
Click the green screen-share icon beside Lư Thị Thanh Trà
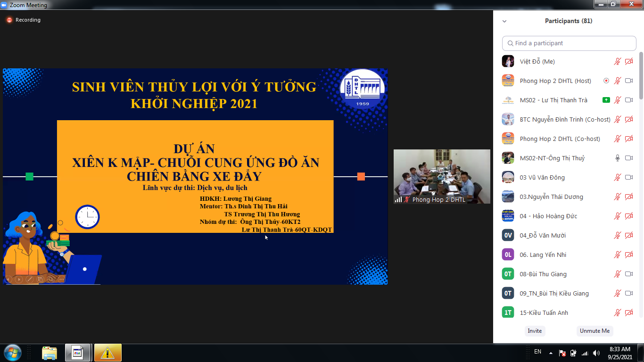click(606, 100)
